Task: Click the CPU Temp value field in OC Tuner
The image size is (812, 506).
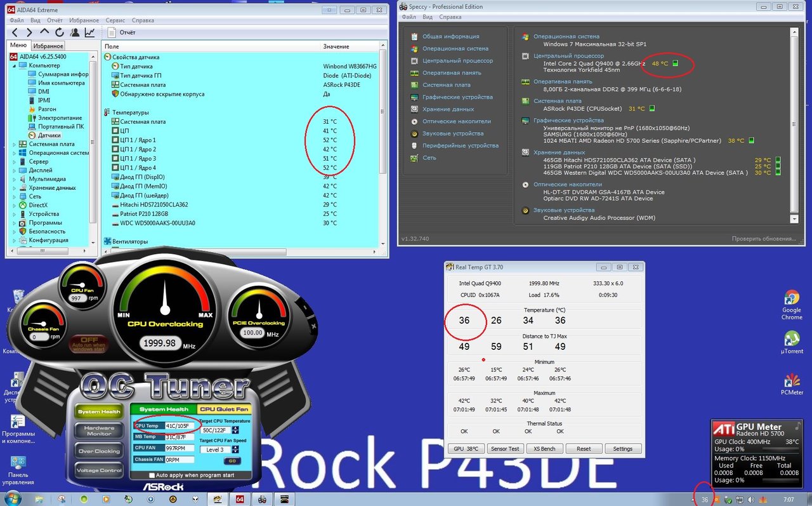Action: [180, 426]
